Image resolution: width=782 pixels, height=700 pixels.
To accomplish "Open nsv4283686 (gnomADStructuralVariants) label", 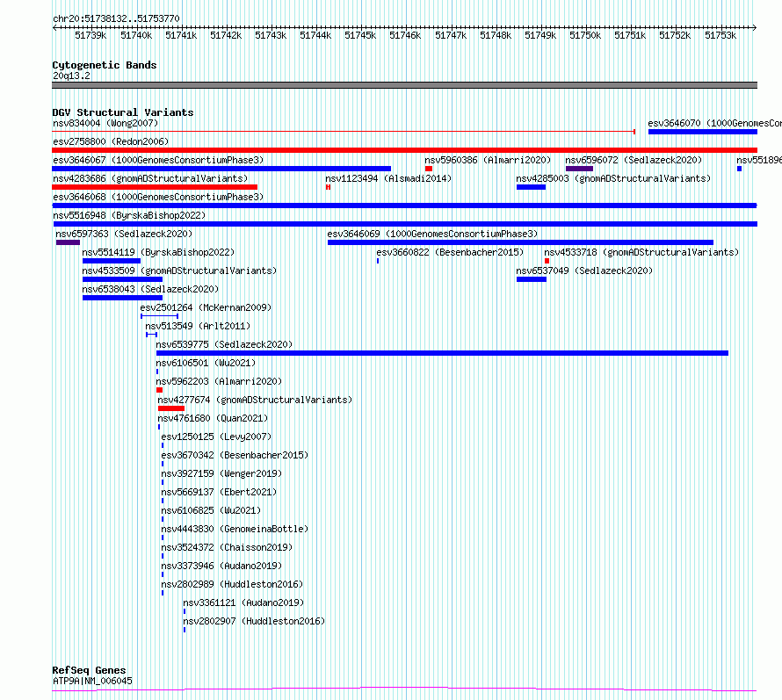I will [x=150, y=178].
